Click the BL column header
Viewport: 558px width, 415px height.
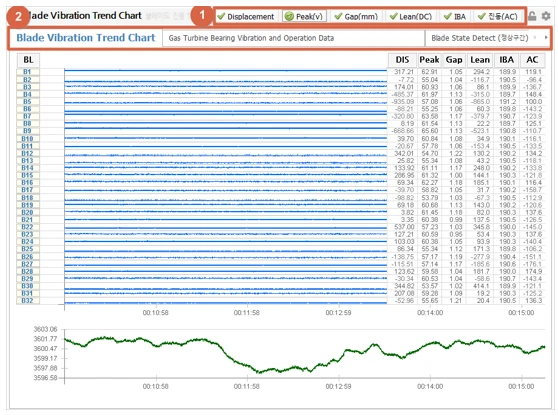click(x=28, y=60)
